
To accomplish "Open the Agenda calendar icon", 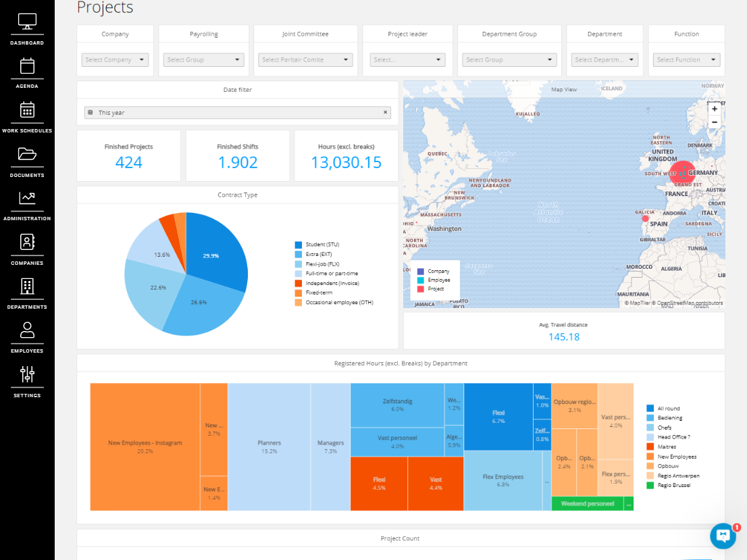I will pyautogui.click(x=27, y=66).
